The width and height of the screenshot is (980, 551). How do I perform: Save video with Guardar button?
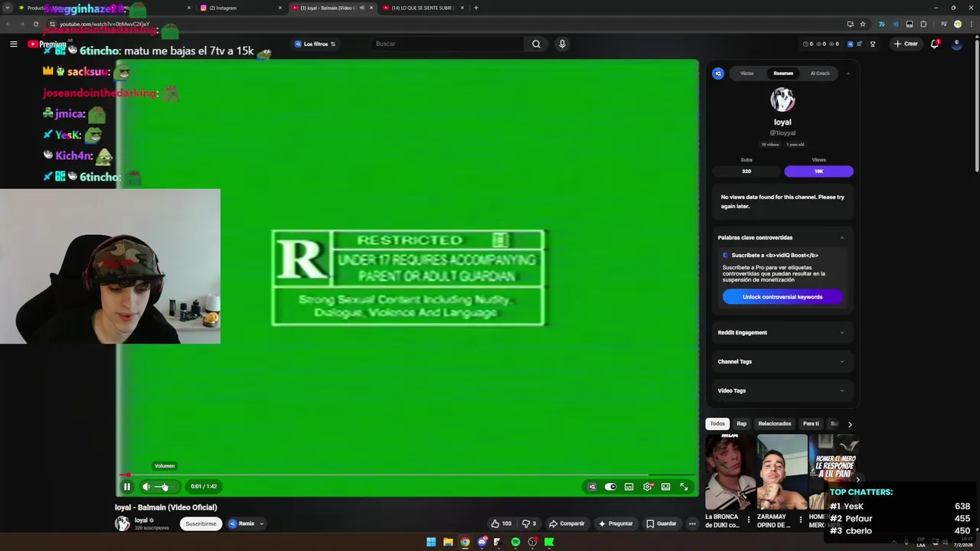coord(661,523)
